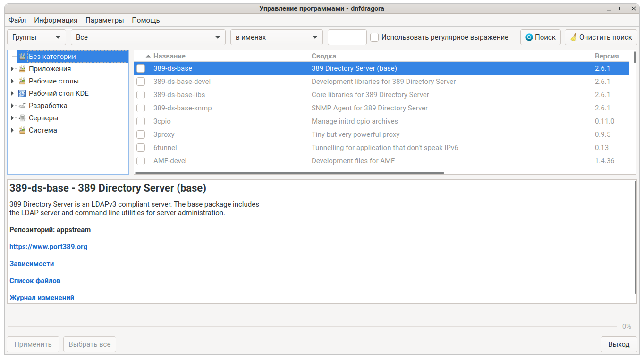644x359 pixels.
Task: Check the 389-ds-base package checkbox
Action: (x=141, y=68)
